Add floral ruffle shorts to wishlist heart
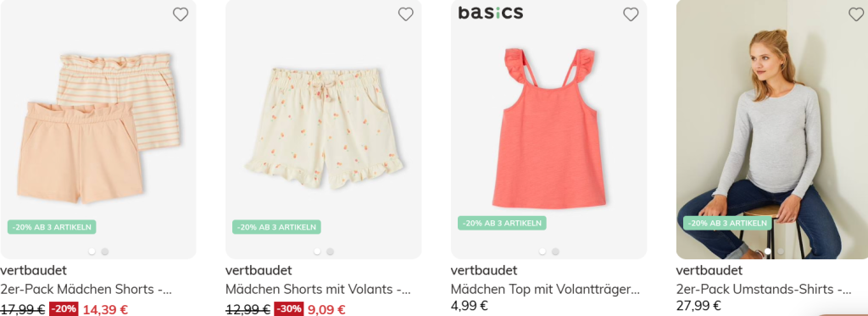This screenshot has width=868, height=316. [x=406, y=14]
